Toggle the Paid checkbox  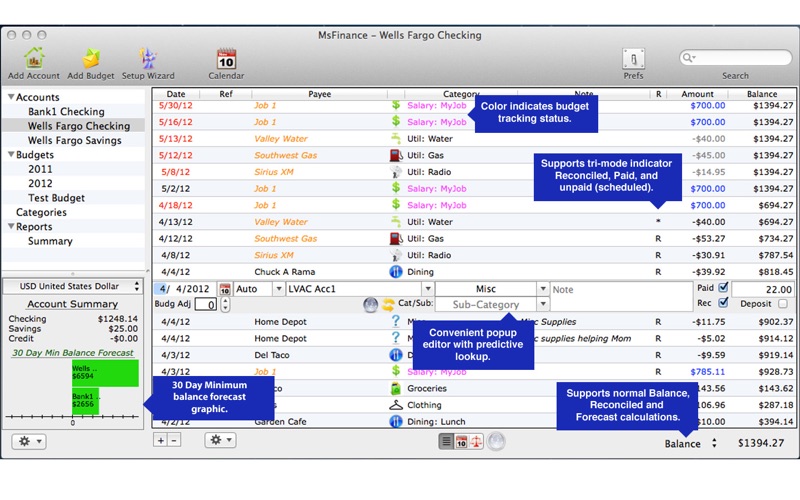tap(723, 287)
